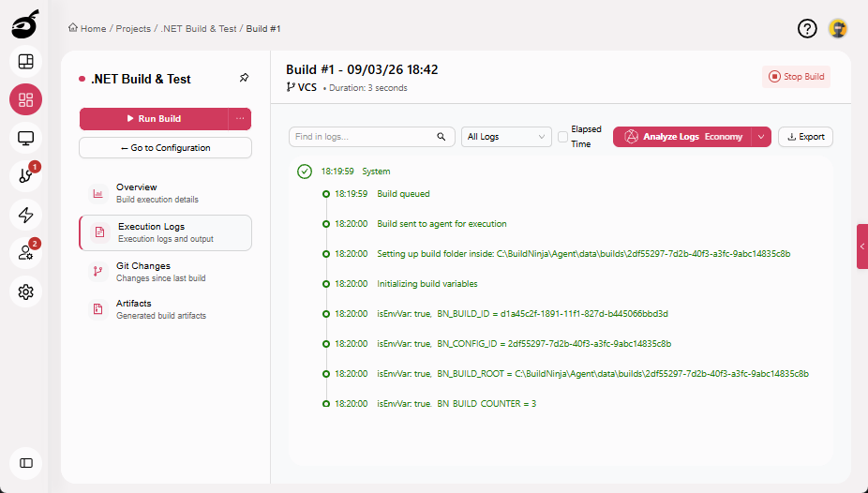Image resolution: width=868 pixels, height=493 pixels.
Task: Expand the right side collapsed panel handle
Action: [862, 246]
